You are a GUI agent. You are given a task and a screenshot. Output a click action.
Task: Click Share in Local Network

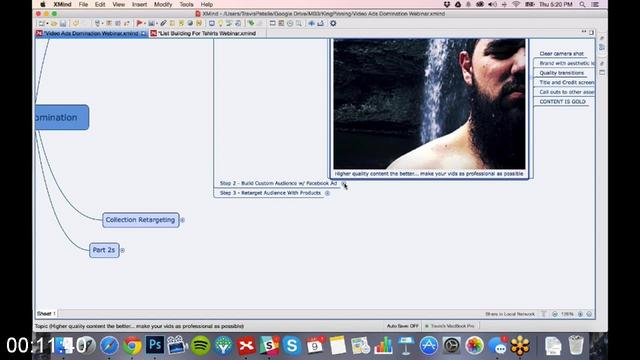pyautogui.click(x=510, y=314)
